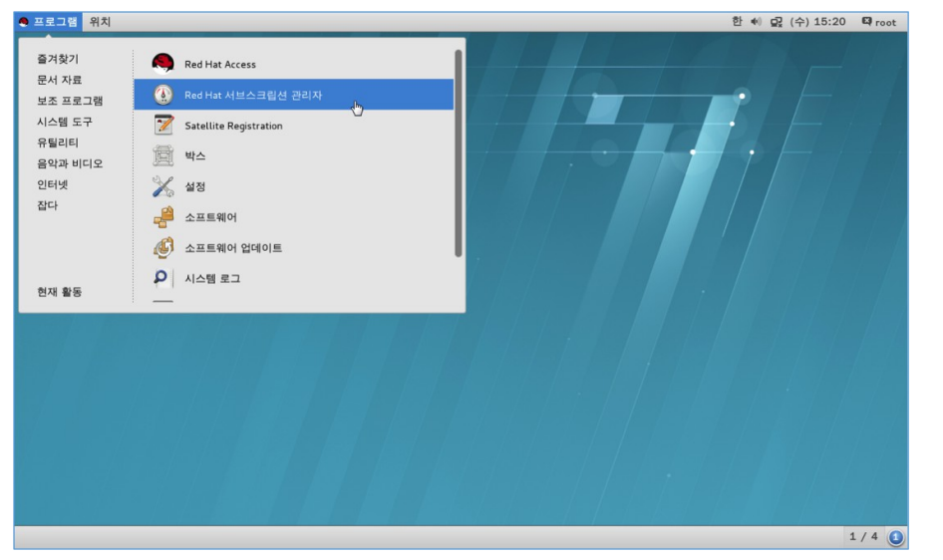Click the application list scrollbar
The image size is (943, 560).
459,153
